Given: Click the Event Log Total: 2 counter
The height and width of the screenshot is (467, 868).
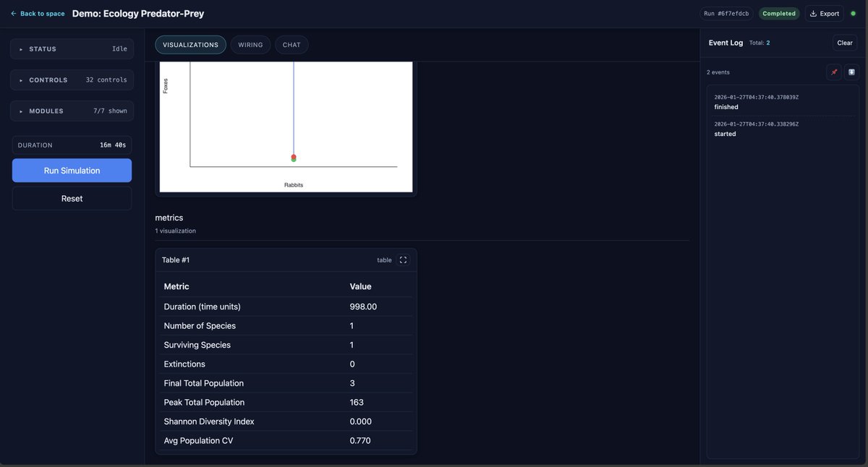Looking at the screenshot, I should point(759,43).
